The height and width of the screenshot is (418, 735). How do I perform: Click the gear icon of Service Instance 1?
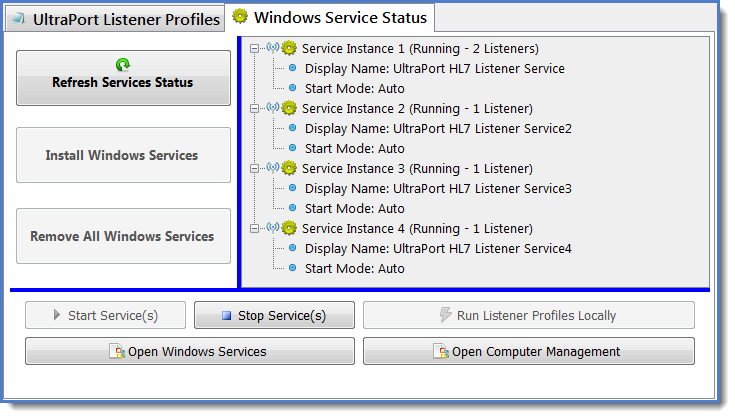[289, 48]
